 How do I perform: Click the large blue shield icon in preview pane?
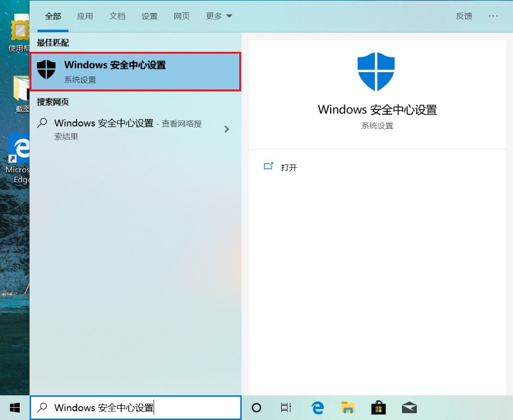(x=376, y=72)
